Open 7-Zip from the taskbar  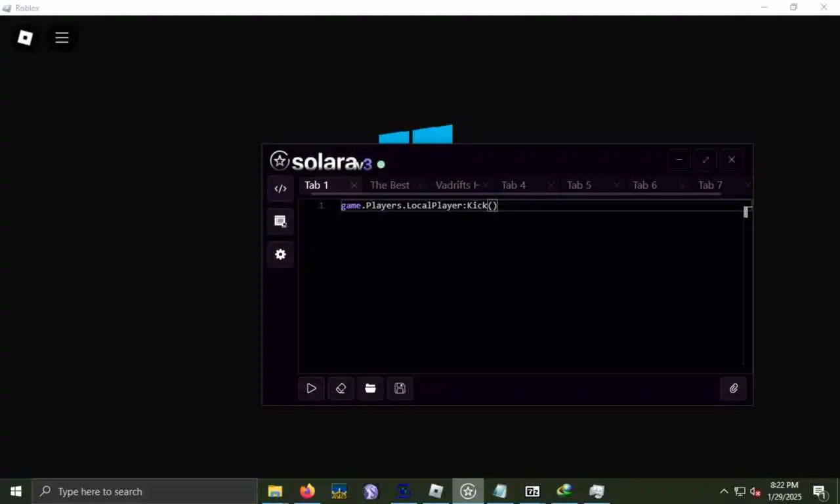tap(532, 491)
